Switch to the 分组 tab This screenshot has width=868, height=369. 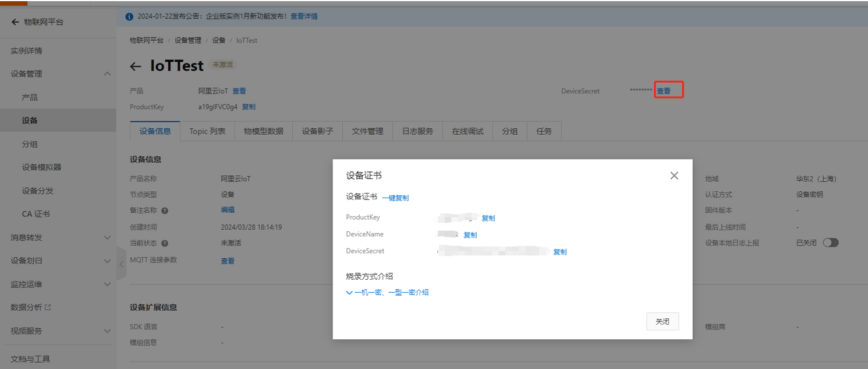coord(509,131)
